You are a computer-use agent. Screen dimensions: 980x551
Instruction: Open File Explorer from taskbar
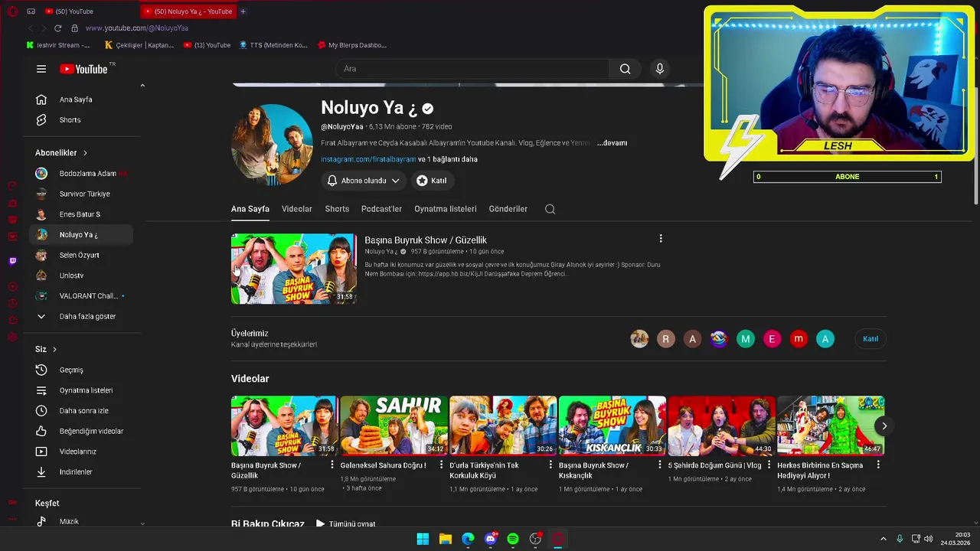[x=445, y=539]
